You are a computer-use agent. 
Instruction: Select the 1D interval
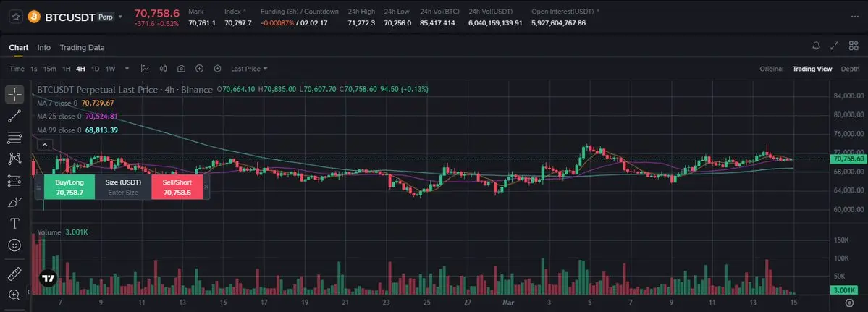[96, 69]
